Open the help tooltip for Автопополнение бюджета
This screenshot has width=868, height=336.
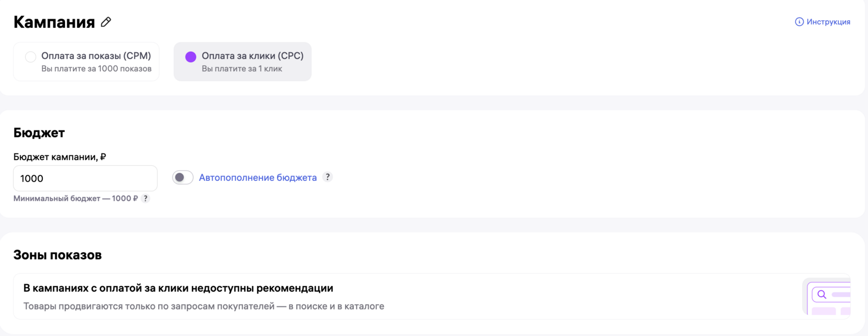point(328,177)
